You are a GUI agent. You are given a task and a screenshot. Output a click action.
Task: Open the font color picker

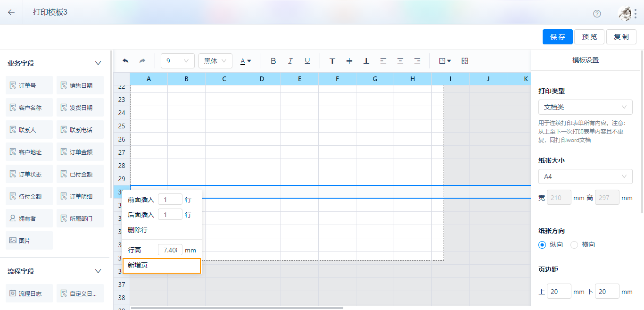246,61
